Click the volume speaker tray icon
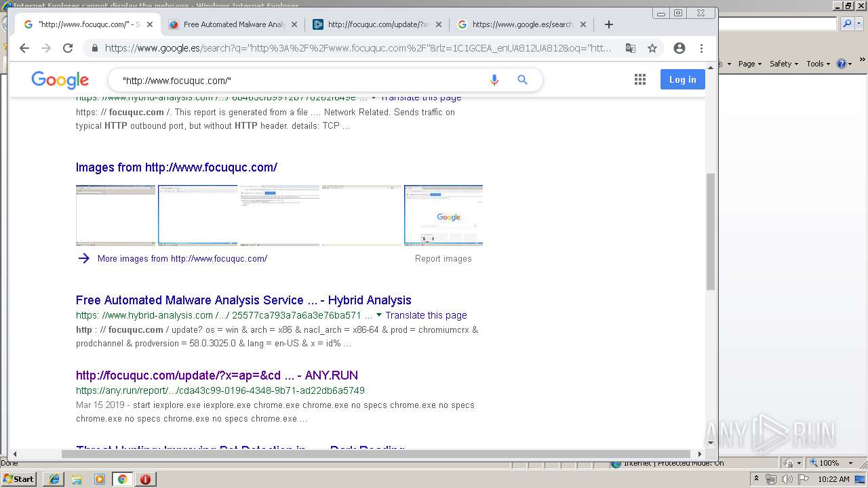This screenshot has width=868, height=488. pos(787,479)
